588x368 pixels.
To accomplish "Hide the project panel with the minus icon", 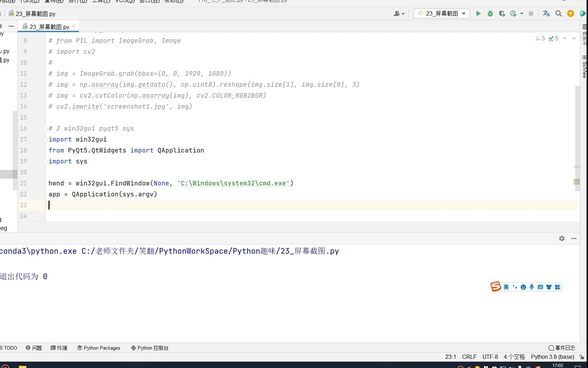I will 11,26.
